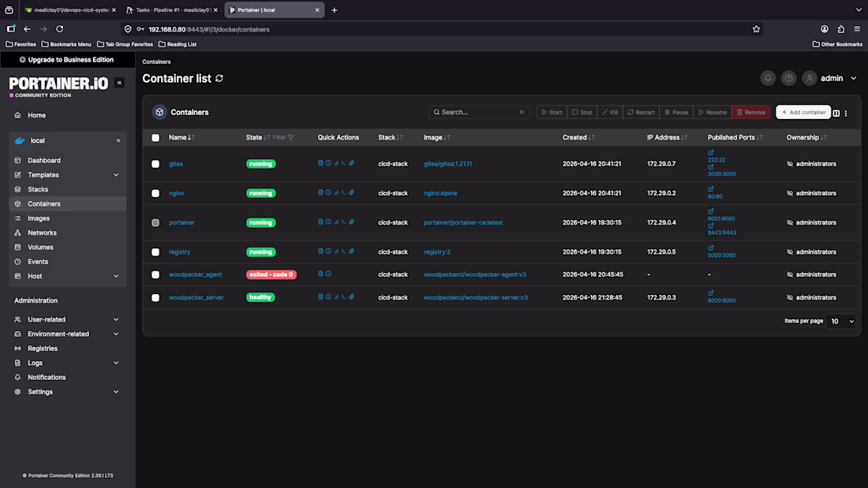The width and height of the screenshot is (868, 488).
Task: Clear the search field with X
Action: (x=522, y=112)
